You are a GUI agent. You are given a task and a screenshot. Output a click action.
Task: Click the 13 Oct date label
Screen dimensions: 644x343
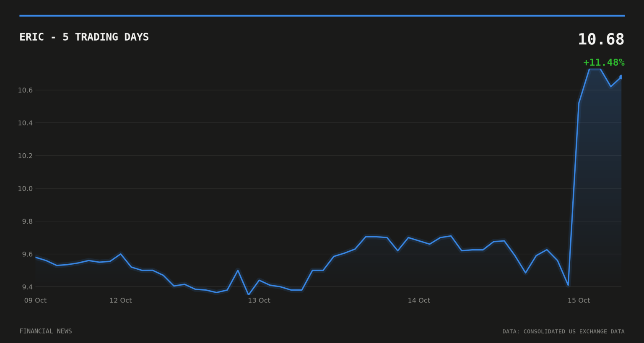click(259, 300)
